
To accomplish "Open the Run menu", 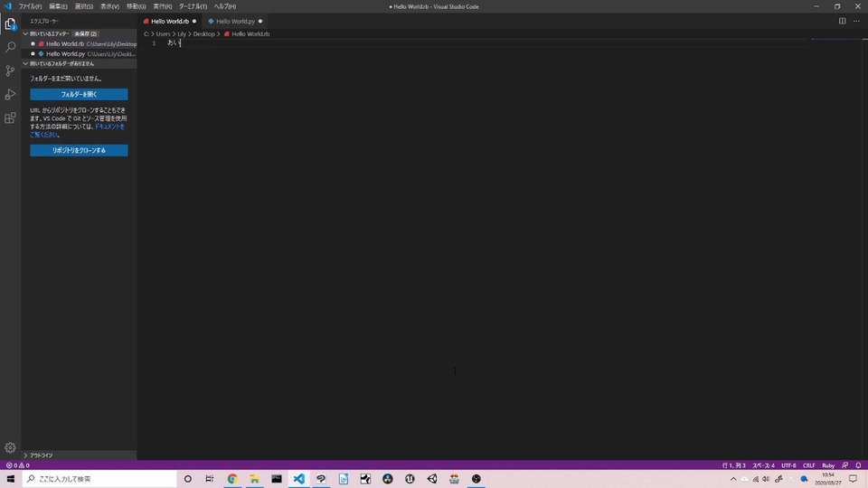I will [162, 6].
